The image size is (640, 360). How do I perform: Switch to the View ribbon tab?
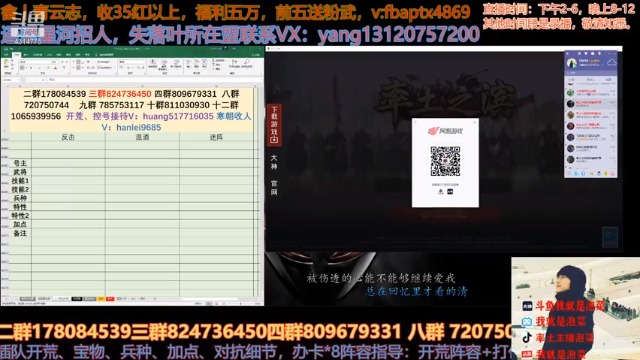tap(78, 54)
